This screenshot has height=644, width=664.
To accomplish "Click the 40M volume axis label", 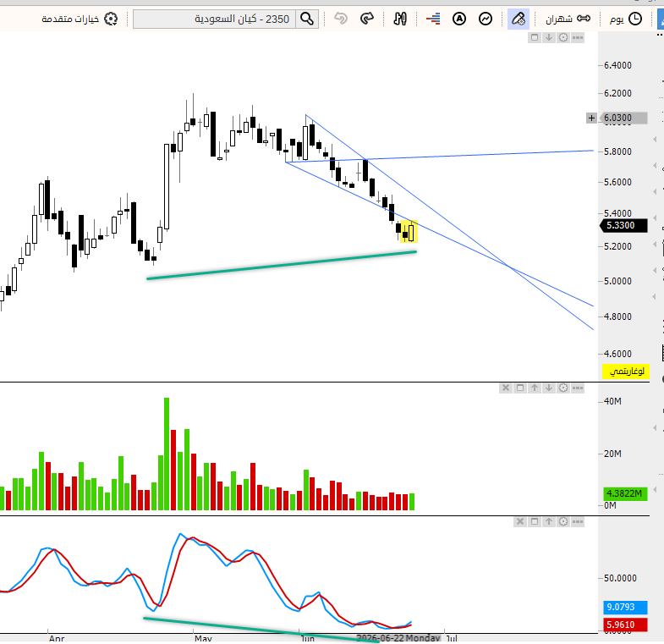I will 612,401.
